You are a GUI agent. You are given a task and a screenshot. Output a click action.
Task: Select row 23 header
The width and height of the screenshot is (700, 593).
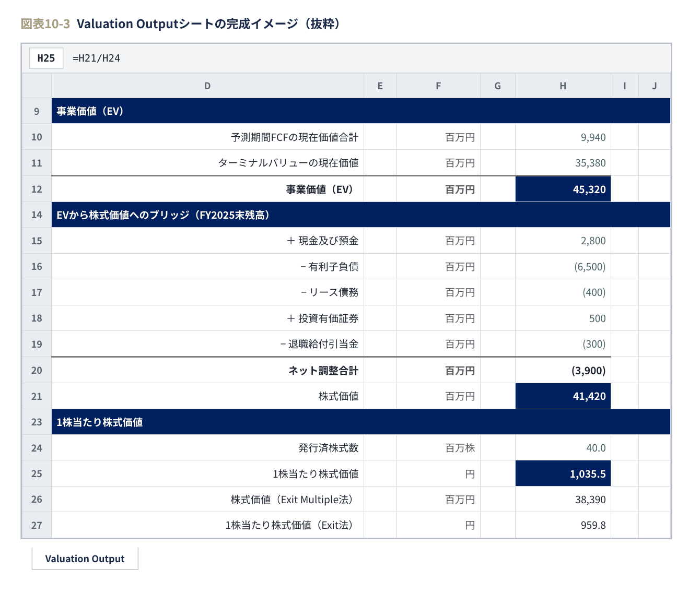pyautogui.click(x=37, y=422)
